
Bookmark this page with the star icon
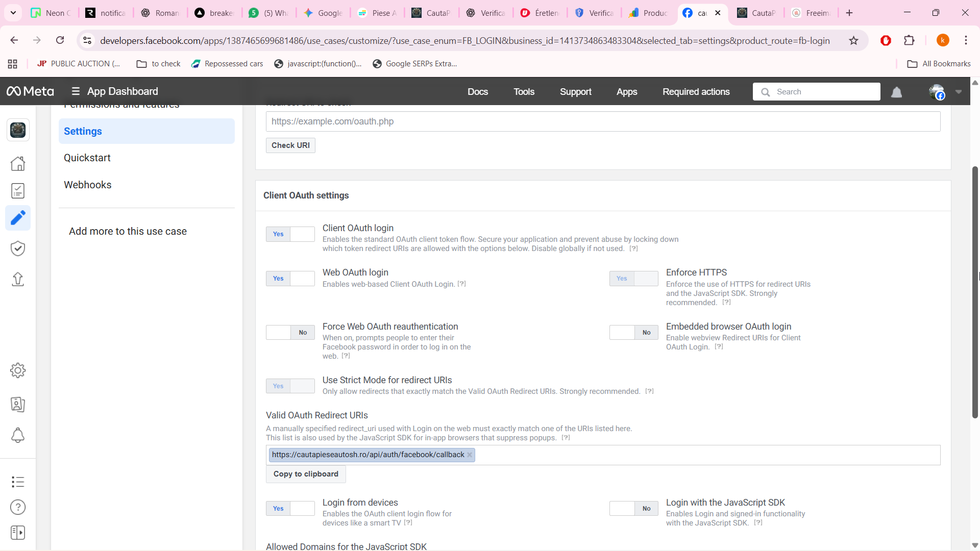[x=853, y=40]
